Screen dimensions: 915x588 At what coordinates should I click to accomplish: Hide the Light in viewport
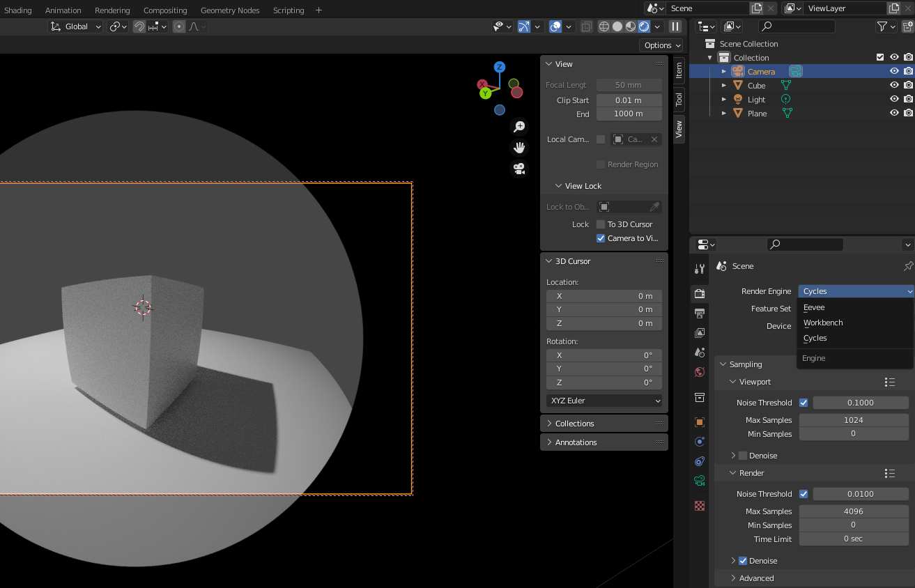point(894,99)
